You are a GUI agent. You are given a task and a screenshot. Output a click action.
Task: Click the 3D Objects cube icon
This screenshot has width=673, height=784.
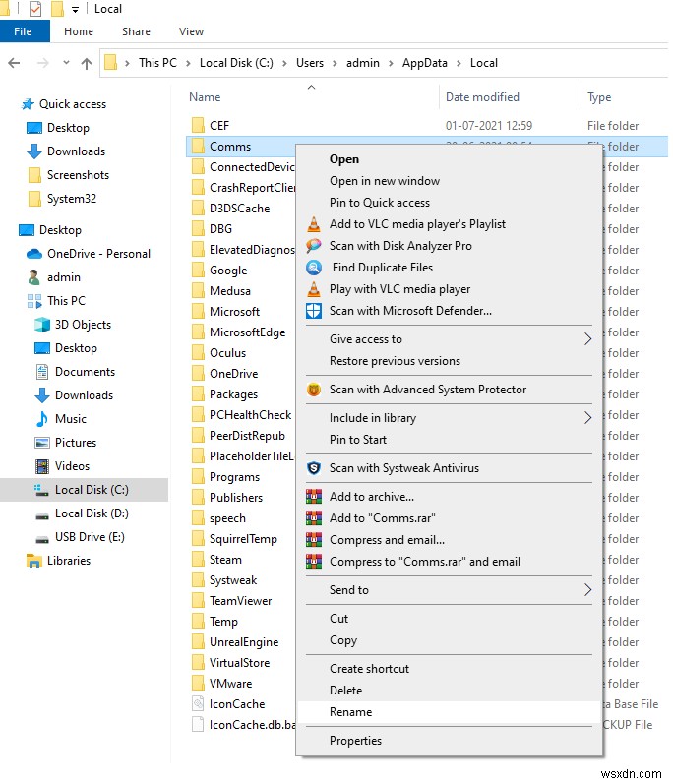click(42, 325)
